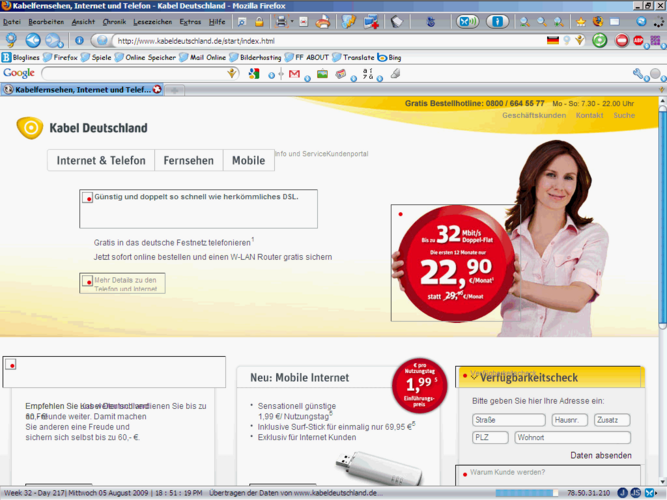The height and width of the screenshot is (500, 667).
Task: Open the Datei menu
Action: [x=11, y=22]
